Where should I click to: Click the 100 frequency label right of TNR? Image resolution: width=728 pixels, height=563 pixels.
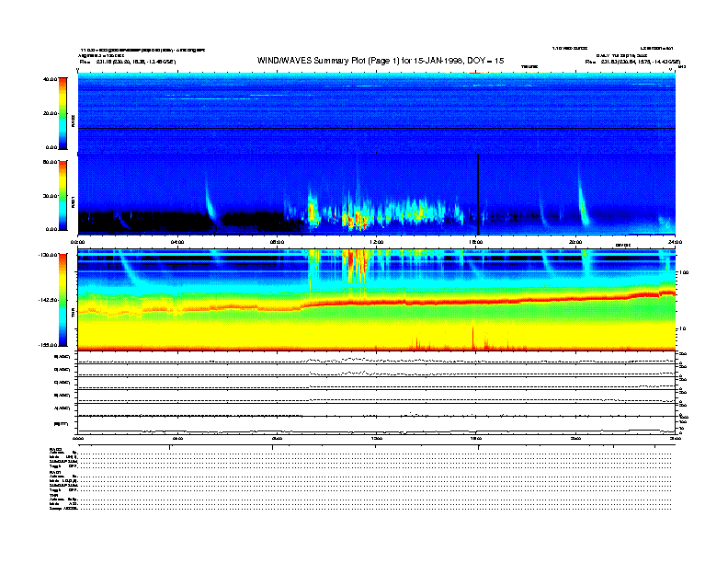point(684,272)
